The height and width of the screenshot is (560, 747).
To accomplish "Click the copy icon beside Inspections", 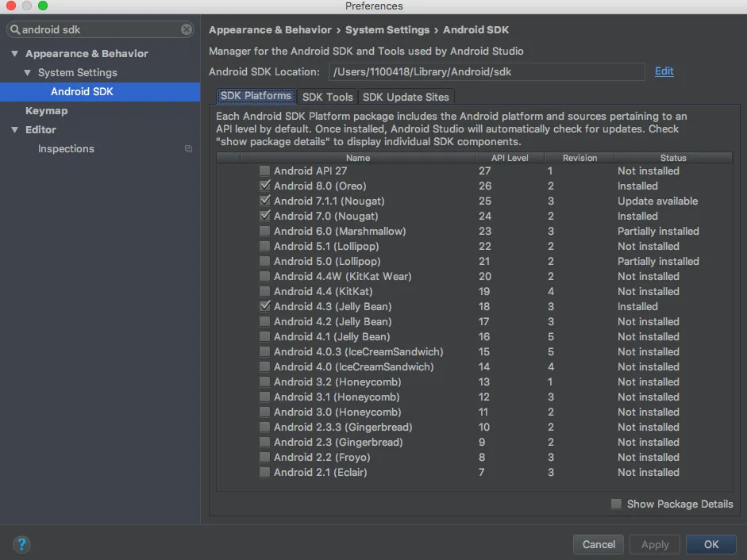I will [x=188, y=149].
